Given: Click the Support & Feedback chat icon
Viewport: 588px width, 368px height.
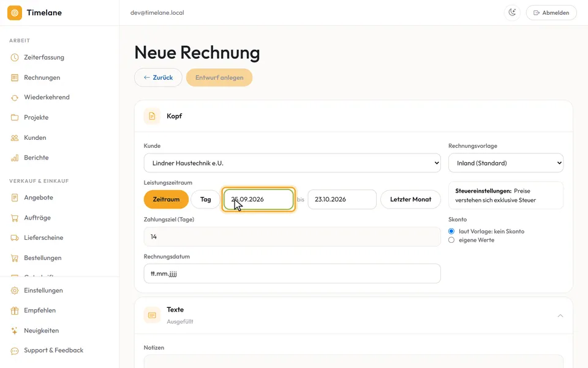Looking at the screenshot, I should point(15,351).
